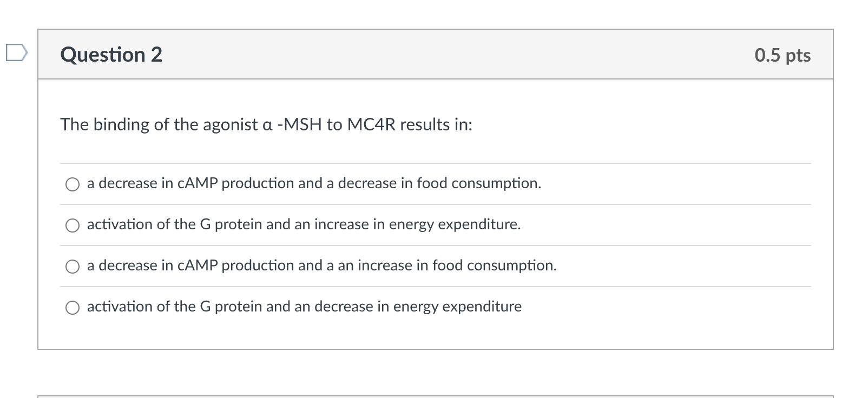Choose G protein activation, increased energy expenditure radio
868x398 pixels.
[x=73, y=225]
